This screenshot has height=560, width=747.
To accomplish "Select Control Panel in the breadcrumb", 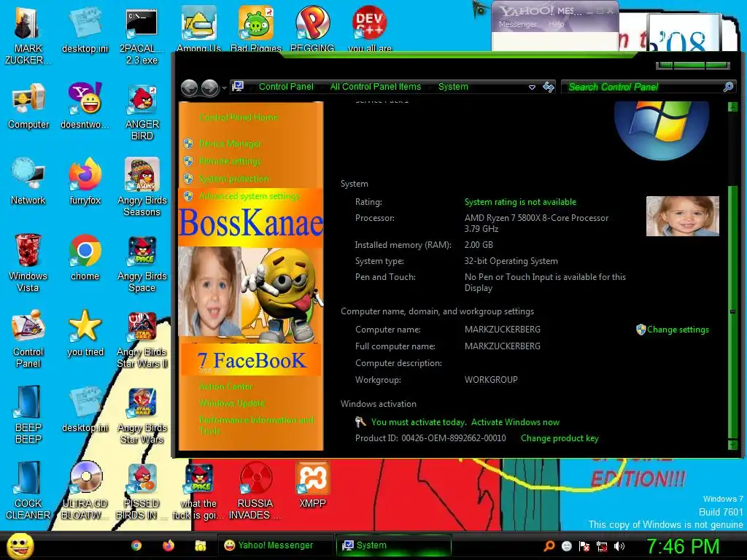I will (286, 87).
